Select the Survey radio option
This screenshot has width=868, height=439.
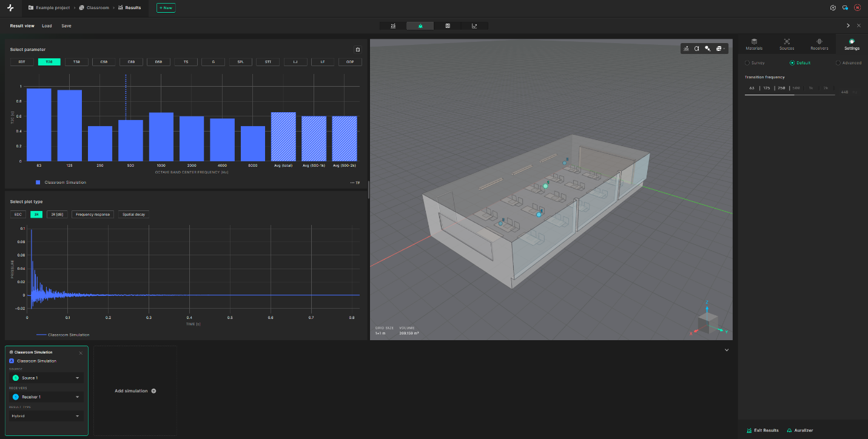(747, 62)
